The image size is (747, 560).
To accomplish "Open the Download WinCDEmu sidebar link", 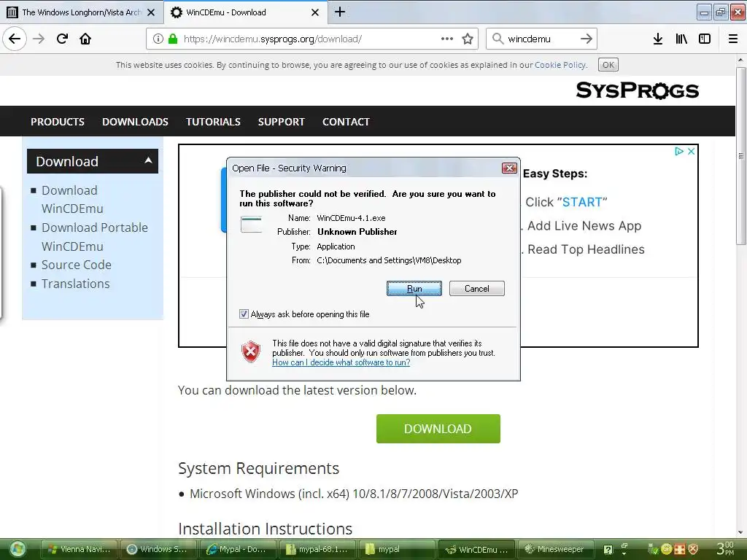I will [72, 200].
